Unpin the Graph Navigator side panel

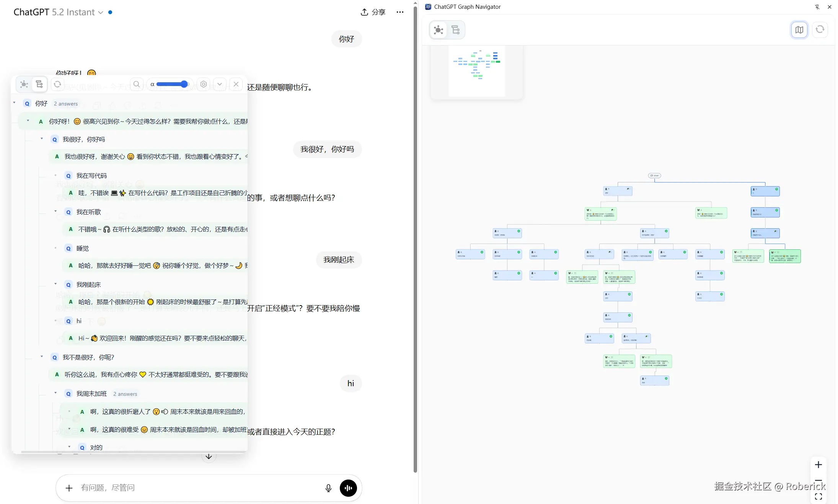(x=817, y=7)
